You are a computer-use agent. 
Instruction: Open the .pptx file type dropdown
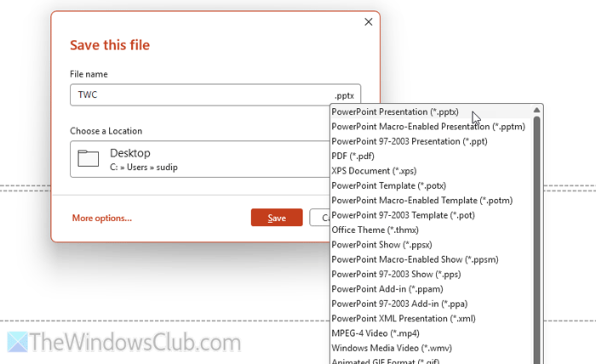coord(345,95)
